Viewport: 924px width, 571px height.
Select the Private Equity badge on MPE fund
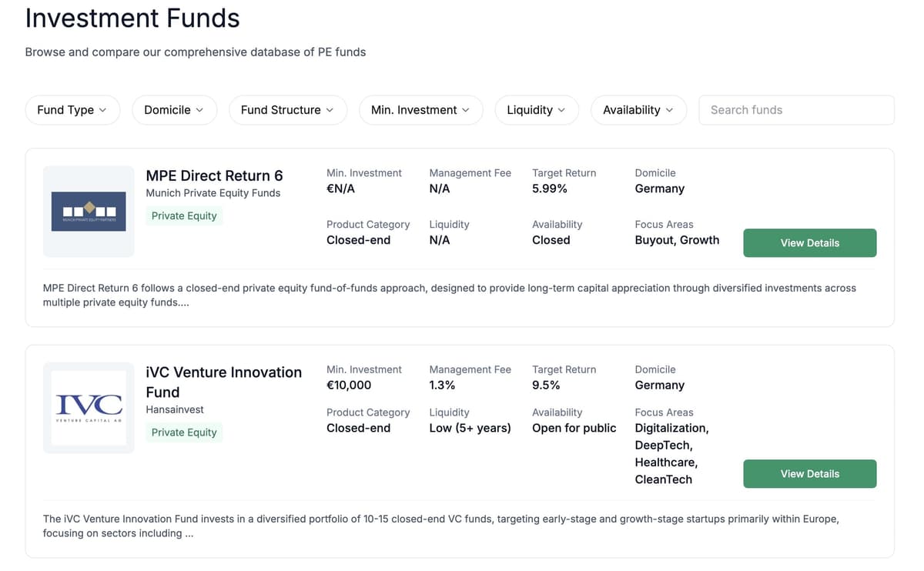pyautogui.click(x=183, y=215)
